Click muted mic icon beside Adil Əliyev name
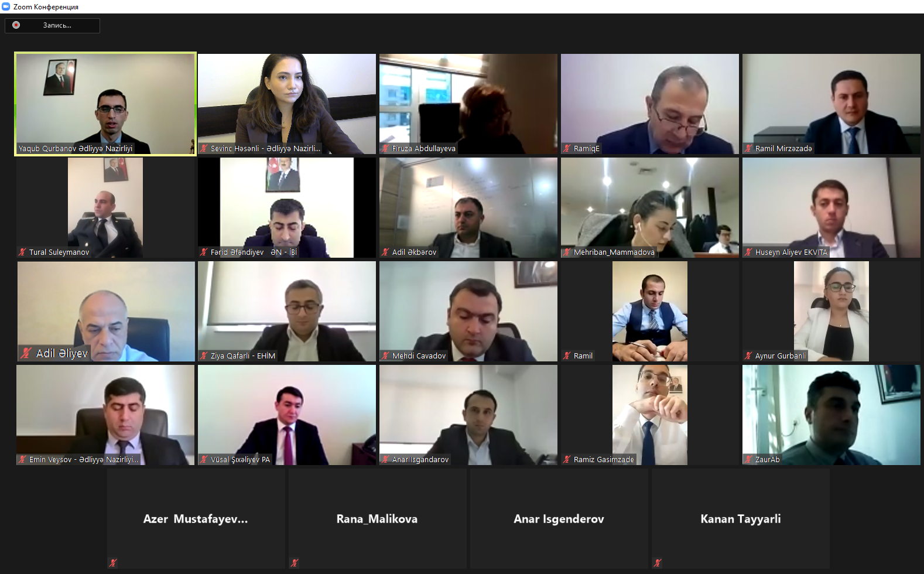924x574 pixels. click(26, 353)
